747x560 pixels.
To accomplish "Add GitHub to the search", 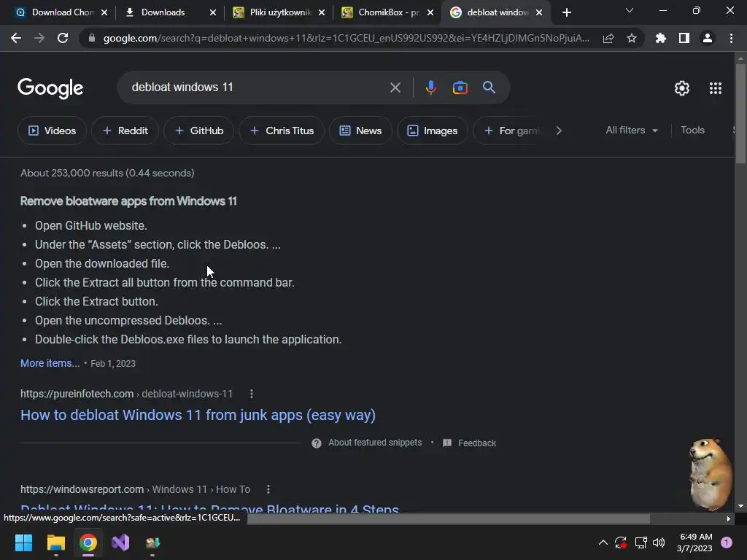I will point(199,131).
